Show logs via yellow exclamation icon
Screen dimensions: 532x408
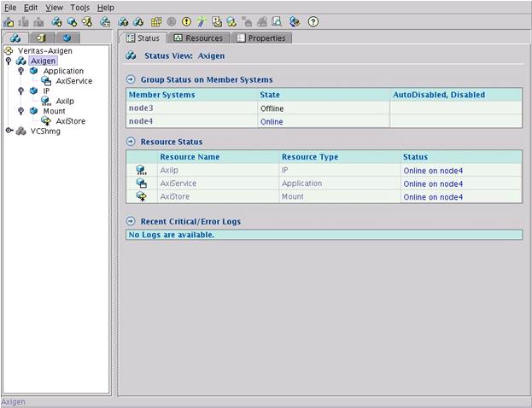(186, 22)
